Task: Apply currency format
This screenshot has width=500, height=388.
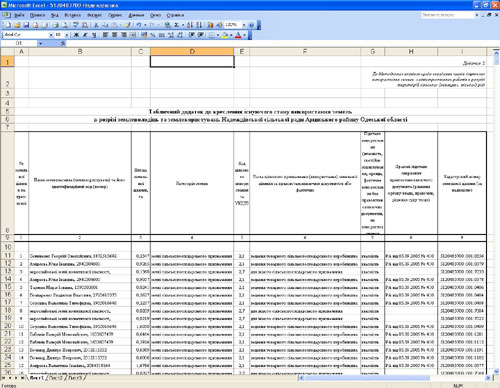Action: [x=144, y=35]
